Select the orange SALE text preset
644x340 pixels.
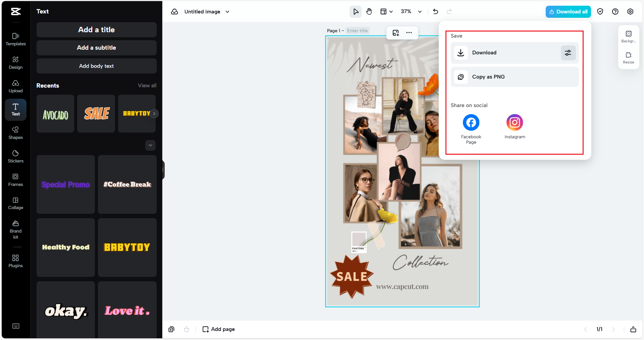[x=96, y=114]
